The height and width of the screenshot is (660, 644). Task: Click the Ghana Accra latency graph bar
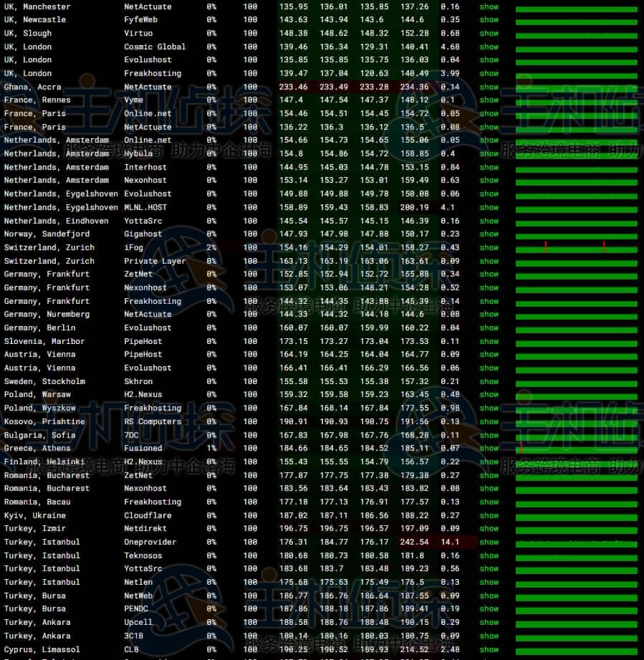point(576,90)
